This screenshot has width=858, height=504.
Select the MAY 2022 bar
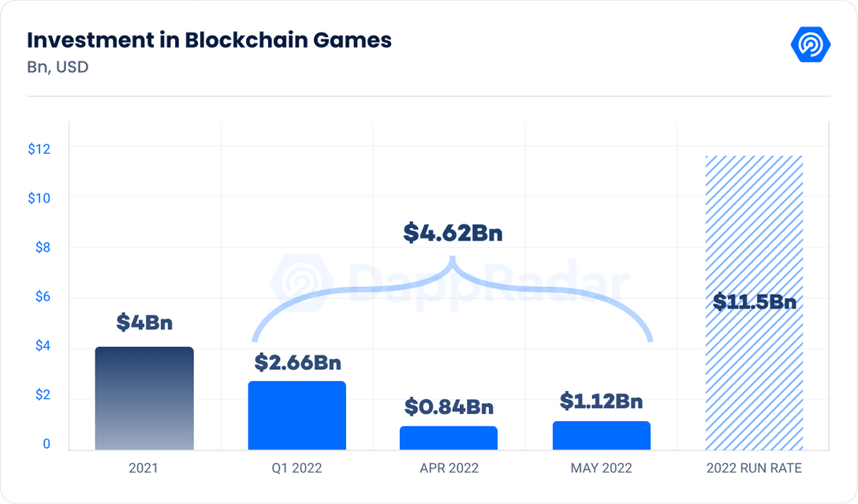coord(602,435)
